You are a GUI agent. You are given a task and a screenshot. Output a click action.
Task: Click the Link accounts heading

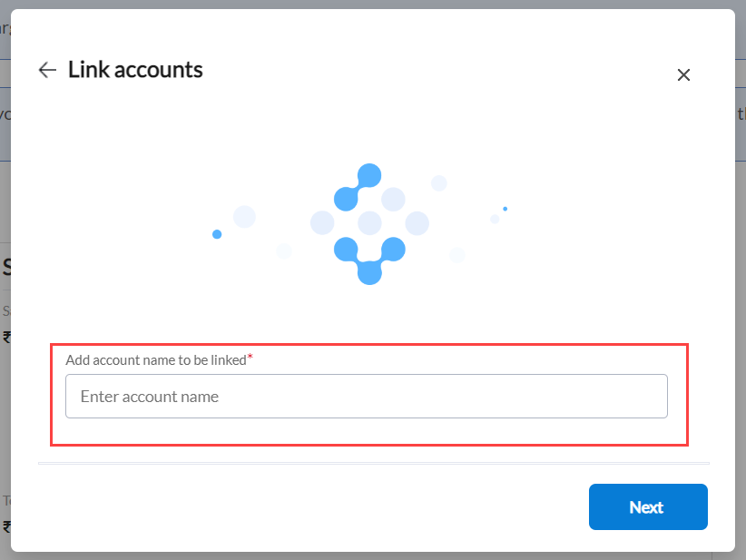point(135,70)
